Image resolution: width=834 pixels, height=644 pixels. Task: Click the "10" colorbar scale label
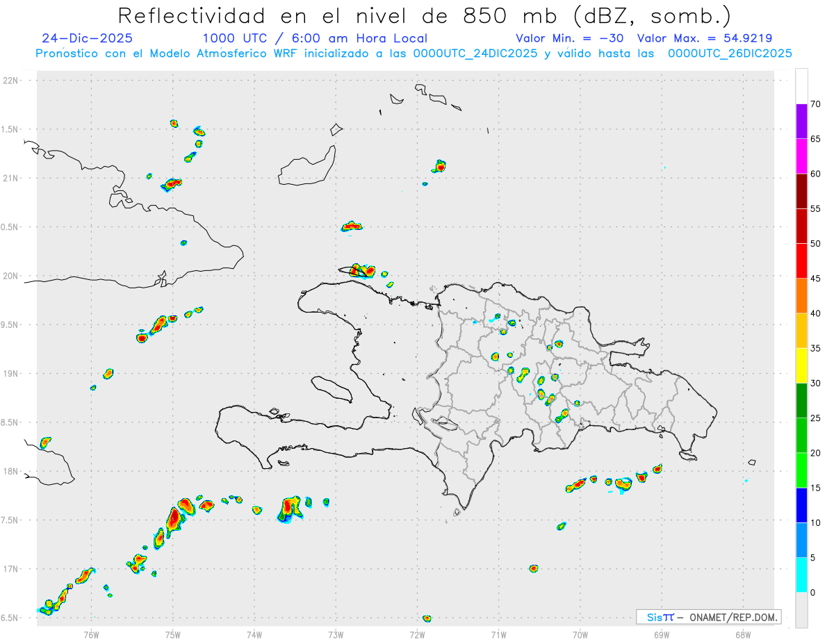coord(815,522)
